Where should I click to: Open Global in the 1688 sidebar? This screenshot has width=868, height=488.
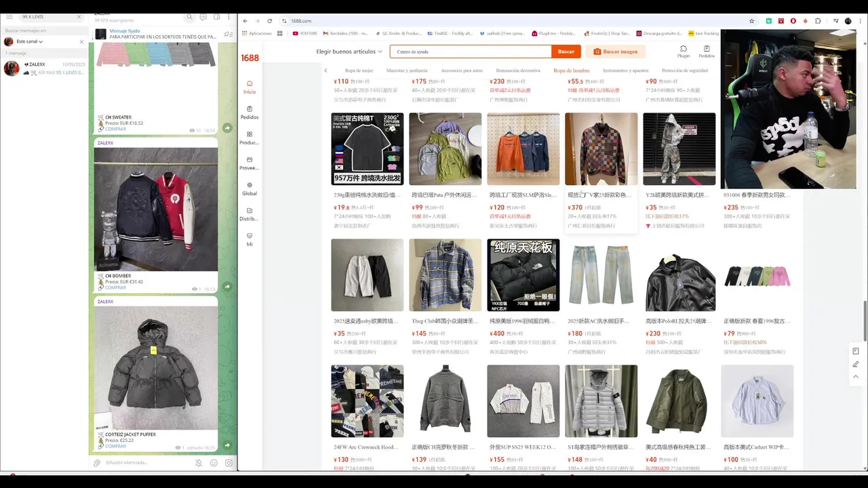click(250, 189)
